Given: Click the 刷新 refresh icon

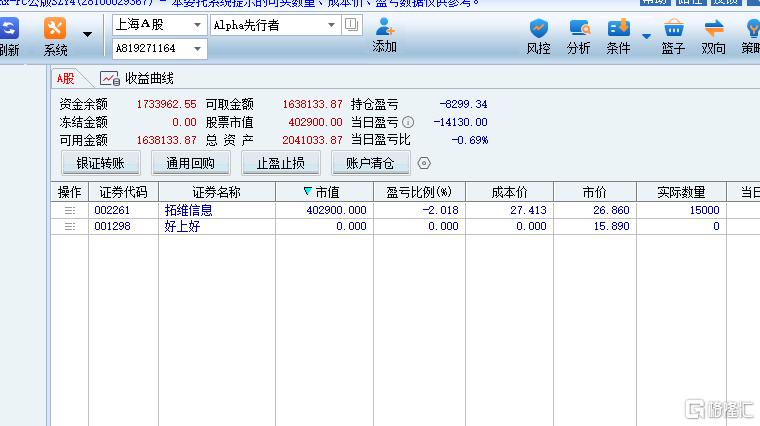Looking at the screenshot, I should [9, 28].
